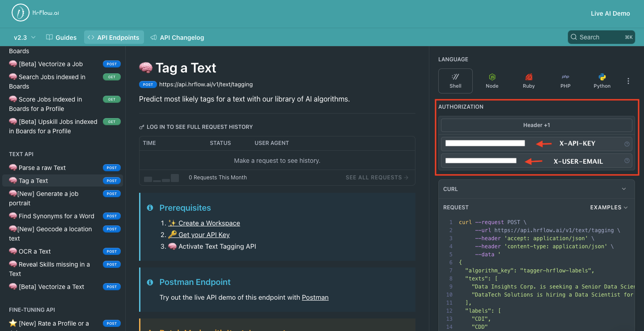This screenshot has height=331, width=644.
Task: Collapse the CURL request panel
Action: (624, 189)
